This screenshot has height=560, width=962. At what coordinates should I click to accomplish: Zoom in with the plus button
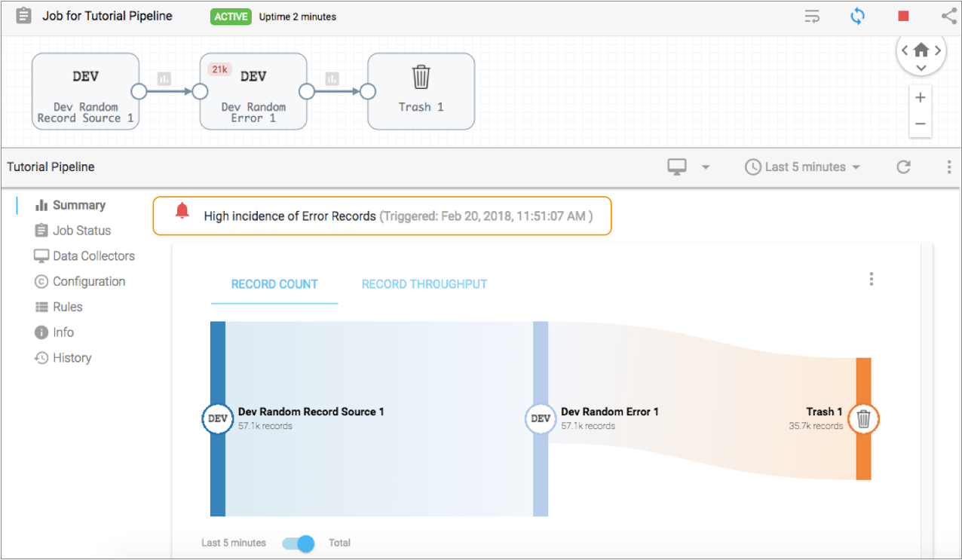[920, 98]
